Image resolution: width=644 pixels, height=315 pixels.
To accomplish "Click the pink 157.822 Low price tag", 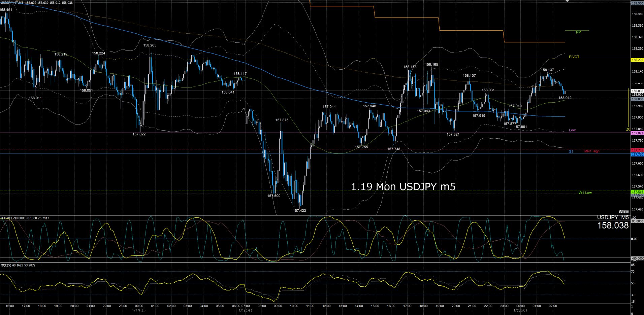I will [x=637, y=133].
